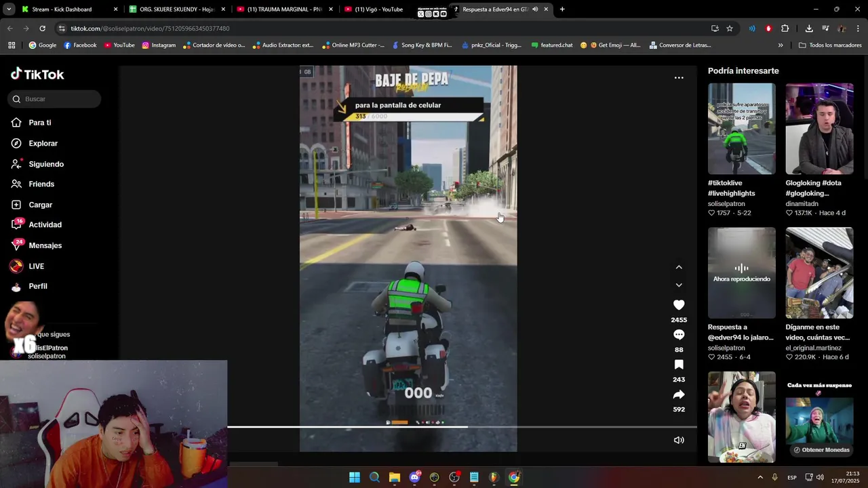Open the Google apps grid in bookmarks bar
This screenshot has height=488, width=868.
click(12, 45)
